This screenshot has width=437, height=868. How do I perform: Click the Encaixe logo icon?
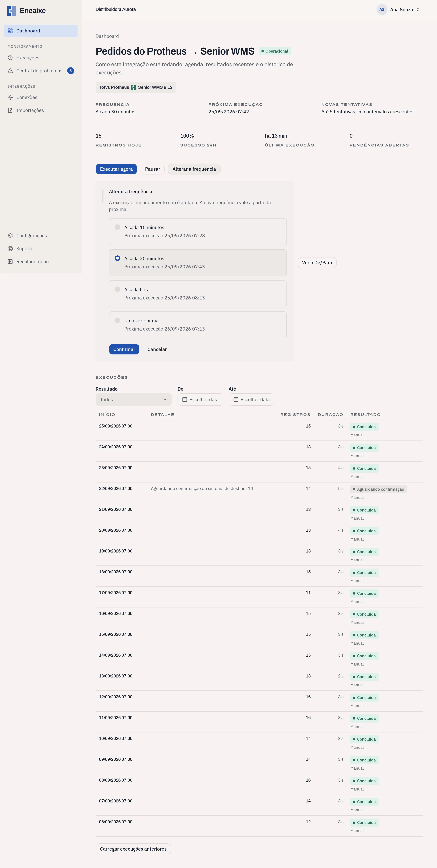click(11, 11)
